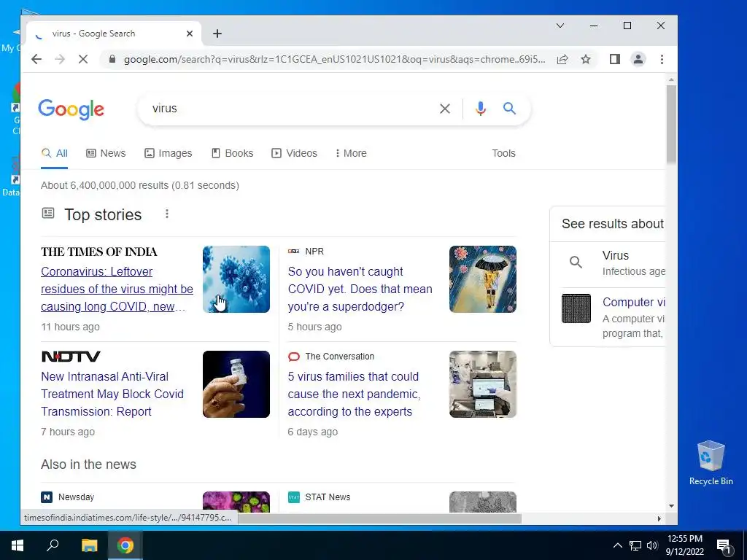View site information lock icon

(x=112, y=60)
